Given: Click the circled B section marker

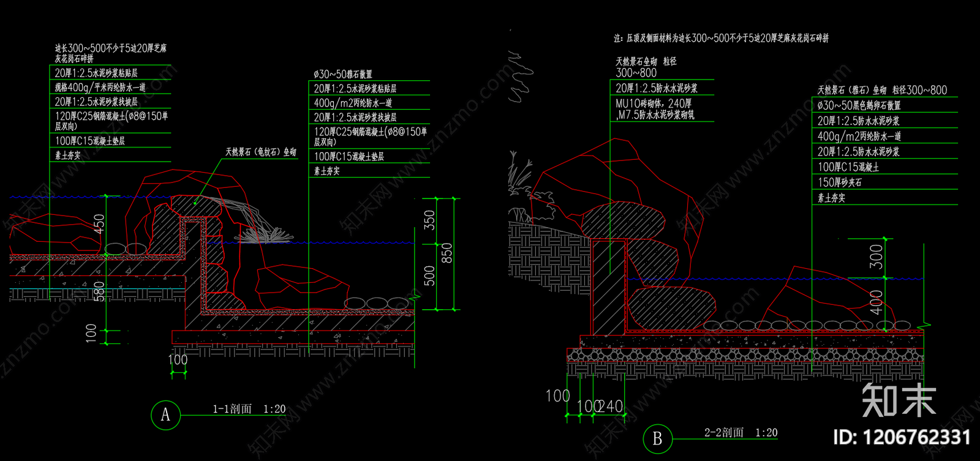Looking at the screenshot, I should pos(657,438).
